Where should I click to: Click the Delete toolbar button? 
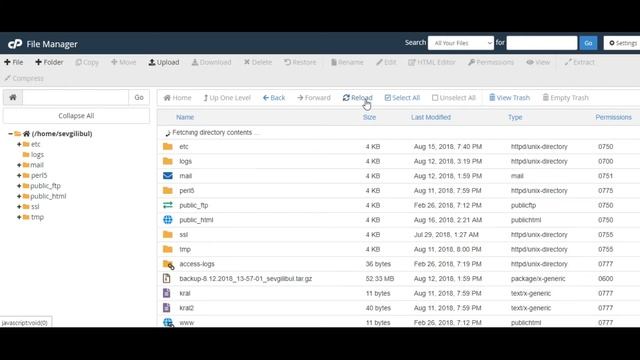point(258,62)
